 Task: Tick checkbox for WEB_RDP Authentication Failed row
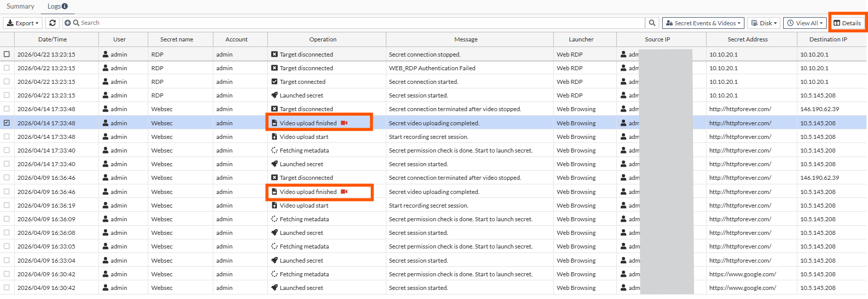click(x=7, y=68)
